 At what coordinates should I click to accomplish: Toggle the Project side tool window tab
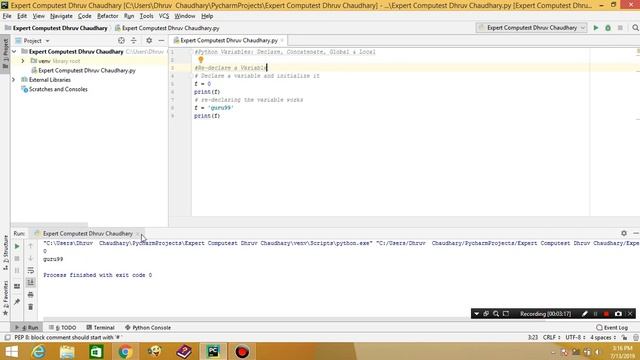tap(5, 54)
